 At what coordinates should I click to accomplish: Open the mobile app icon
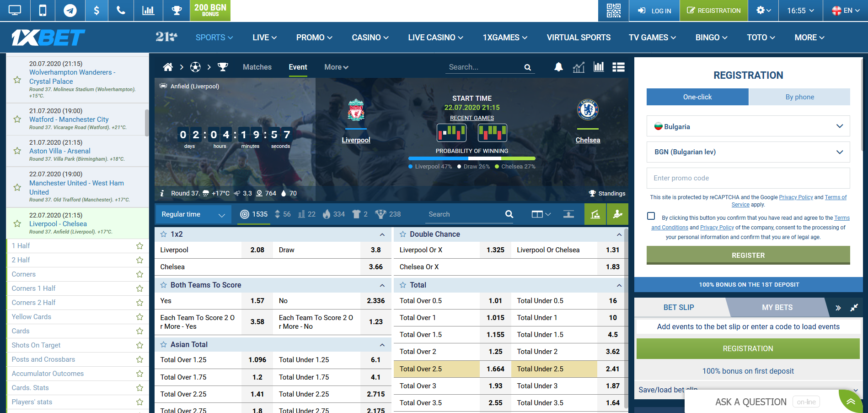point(43,10)
